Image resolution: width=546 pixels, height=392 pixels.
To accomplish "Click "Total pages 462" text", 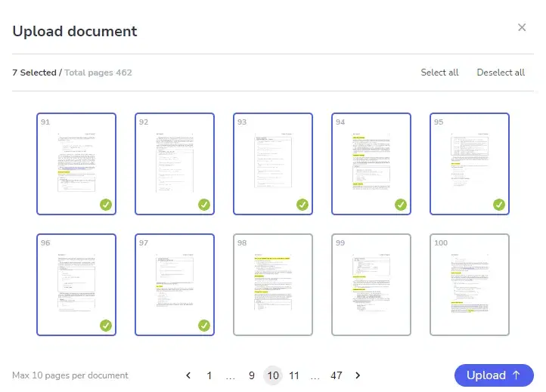I will coord(98,73).
